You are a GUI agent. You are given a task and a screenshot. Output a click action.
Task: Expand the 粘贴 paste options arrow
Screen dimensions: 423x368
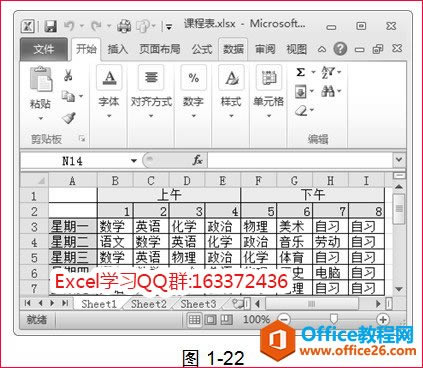41,118
